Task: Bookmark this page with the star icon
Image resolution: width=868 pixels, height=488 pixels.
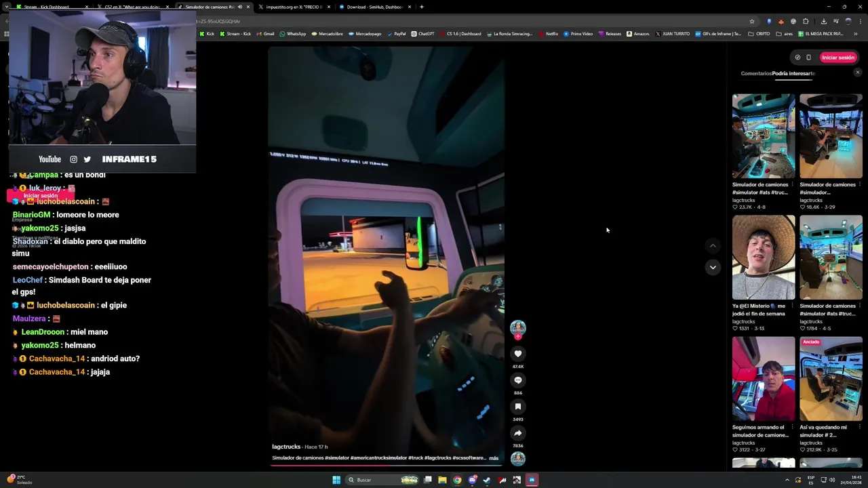Action: coord(751,21)
